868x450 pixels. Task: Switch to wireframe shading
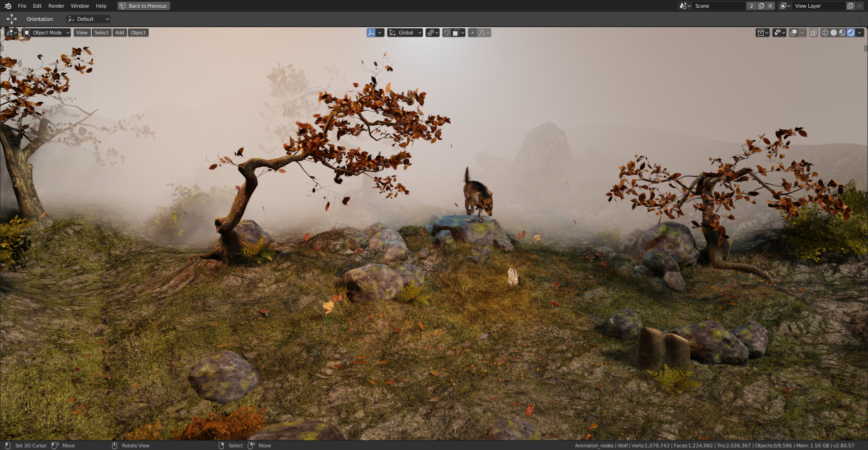[x=825, y=33]
